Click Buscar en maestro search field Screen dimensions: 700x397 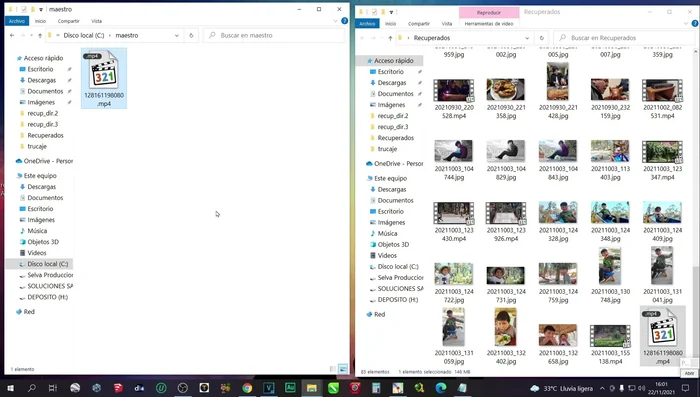point(274,35)
